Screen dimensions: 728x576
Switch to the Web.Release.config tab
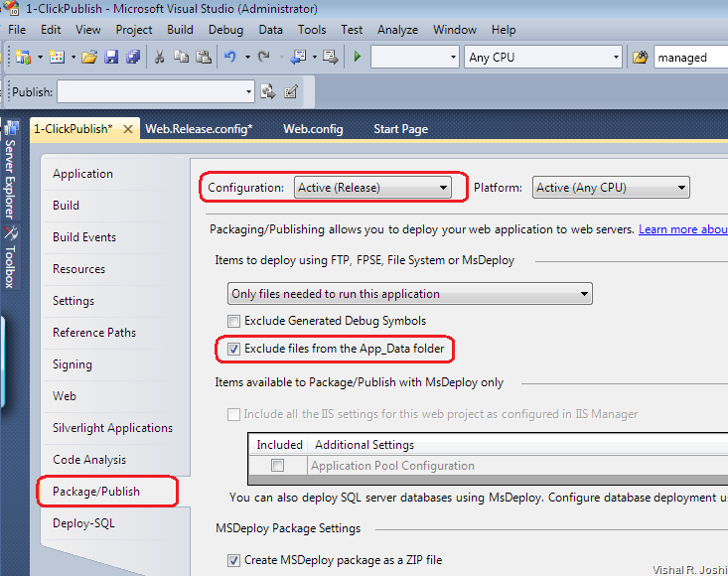199,129
